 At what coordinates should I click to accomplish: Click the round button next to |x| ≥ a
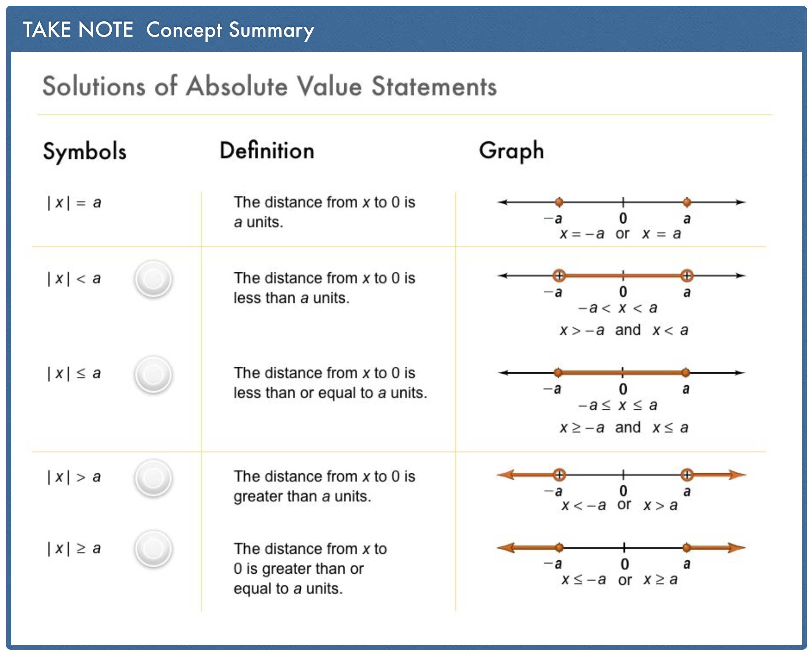(153, 548)
